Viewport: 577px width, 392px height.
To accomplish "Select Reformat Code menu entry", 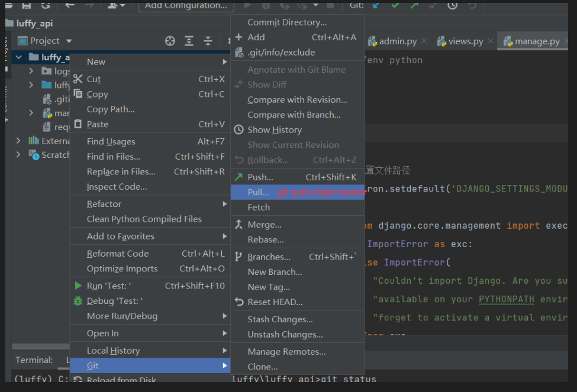I will pyautogui.click(x=150, y=254).
